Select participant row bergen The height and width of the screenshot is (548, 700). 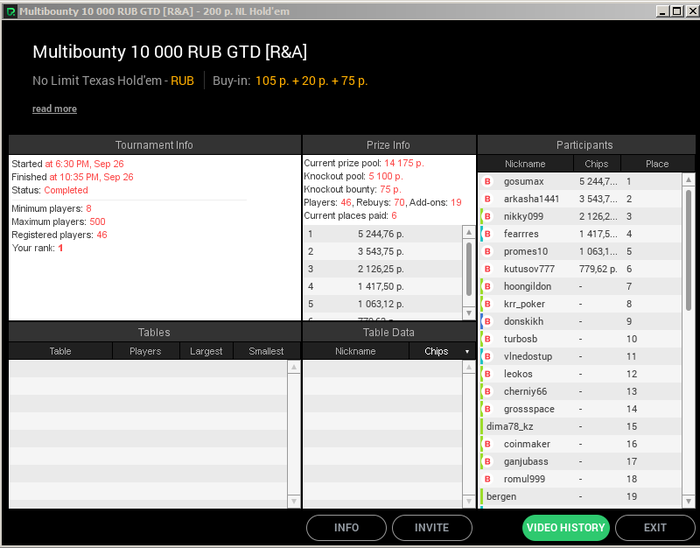tap(580, 496)
